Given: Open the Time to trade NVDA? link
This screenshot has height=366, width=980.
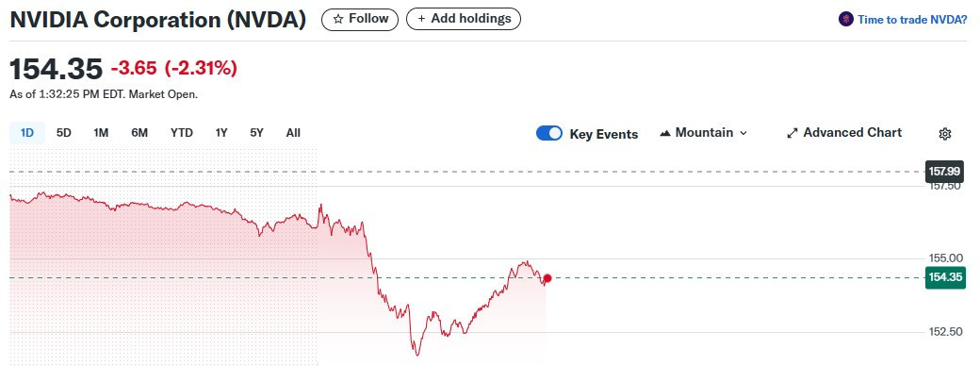Looking at the screenshot, I should pyautogui.click(x=912, y=20).
